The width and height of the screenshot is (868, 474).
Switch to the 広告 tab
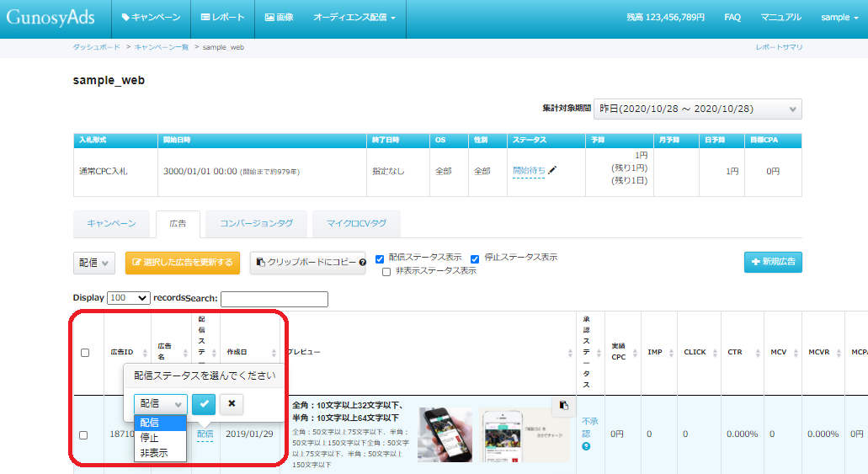(178, 224)
